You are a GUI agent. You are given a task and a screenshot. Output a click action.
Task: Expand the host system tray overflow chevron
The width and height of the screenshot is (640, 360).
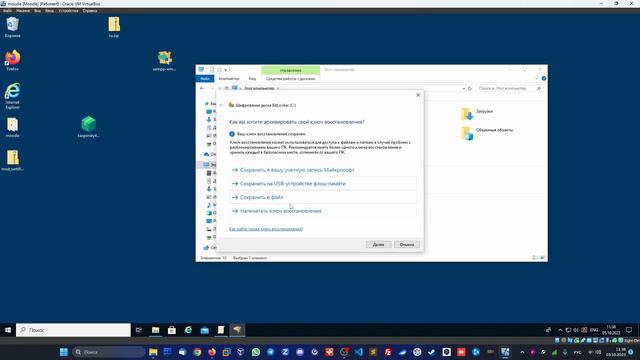click(522, 352)
